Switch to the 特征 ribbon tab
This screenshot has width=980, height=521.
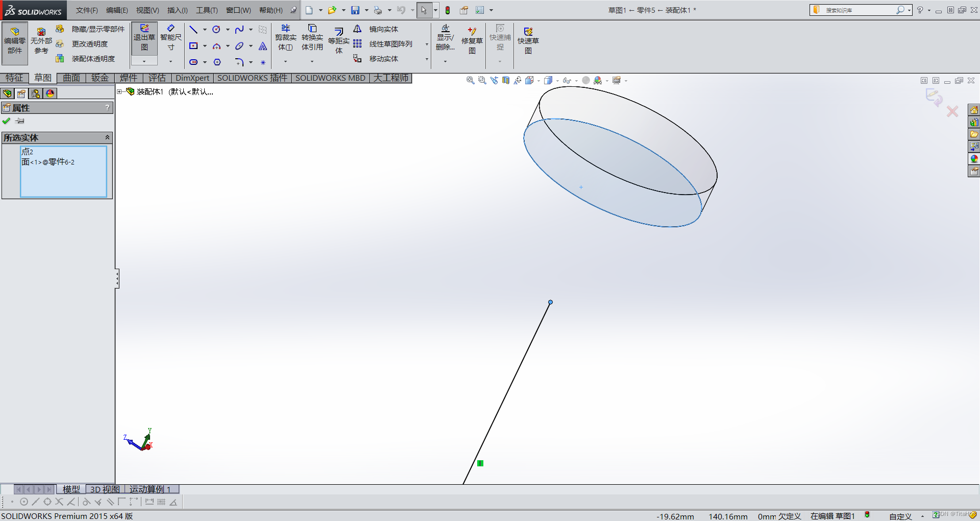coord(14,78)
